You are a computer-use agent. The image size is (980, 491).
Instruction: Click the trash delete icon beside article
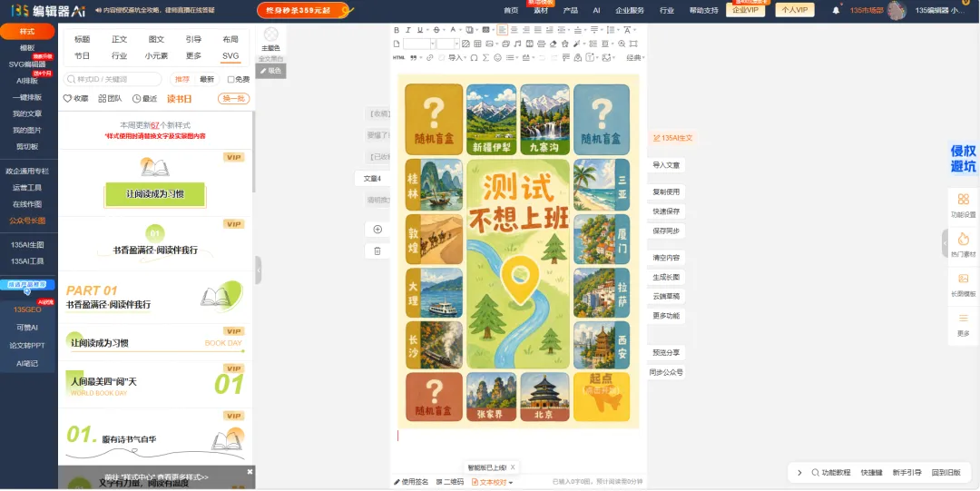[377, 250]
